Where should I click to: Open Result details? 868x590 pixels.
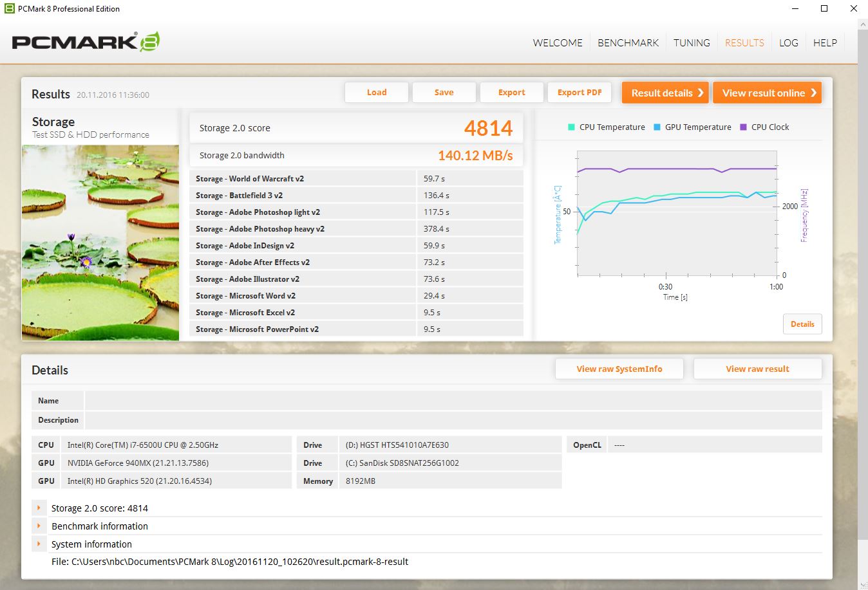pos(665,93)
